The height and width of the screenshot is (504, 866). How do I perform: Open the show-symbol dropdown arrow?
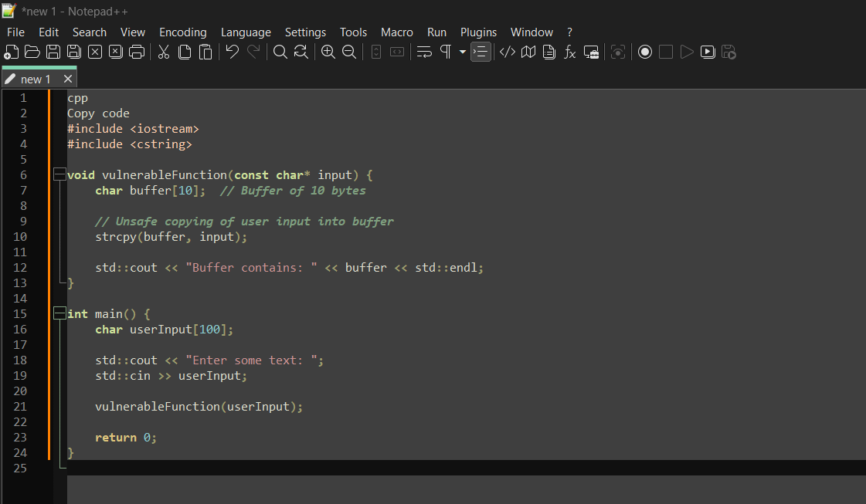click(x=461, y=52)
